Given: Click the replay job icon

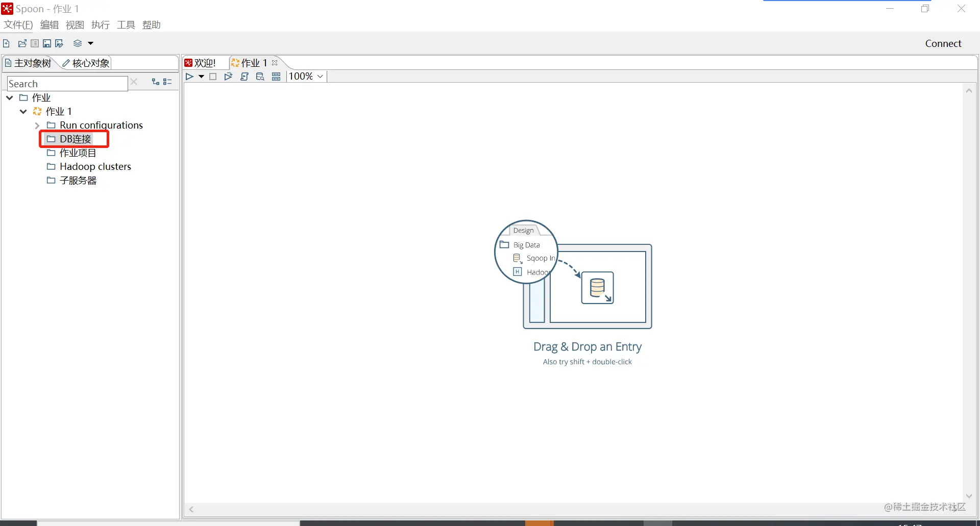Looking at the screenshot, I should [x=228, y=77].
